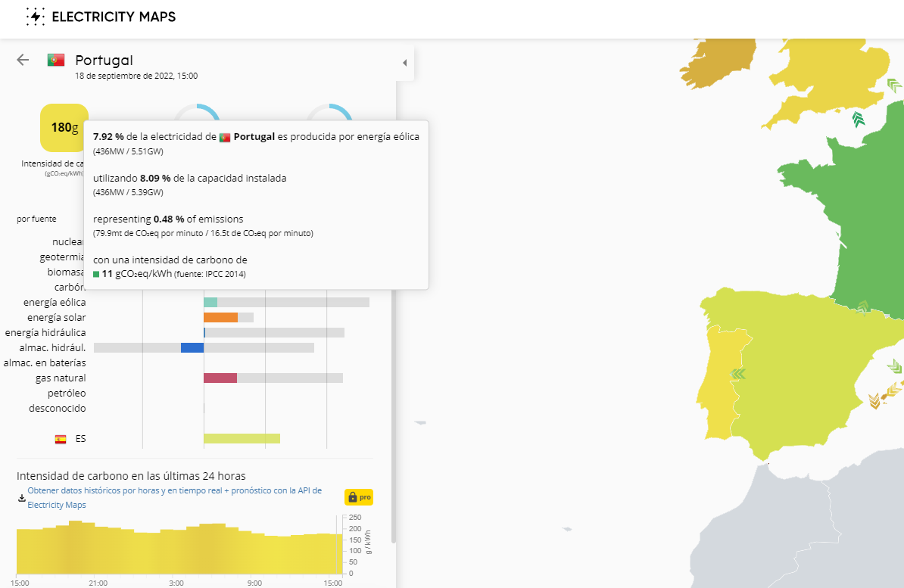Click the energía hidráulica thin blue bar

[204, 333]
